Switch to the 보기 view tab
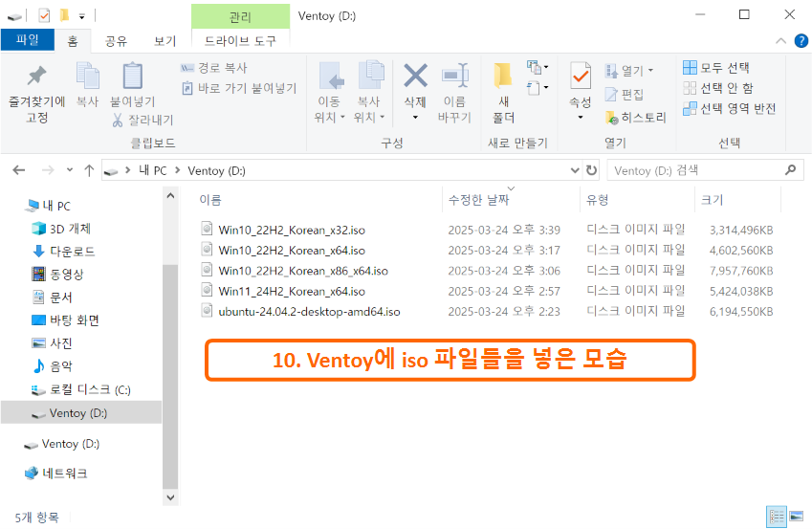This screenshot has width=812, height=529. tap(165, 41)
